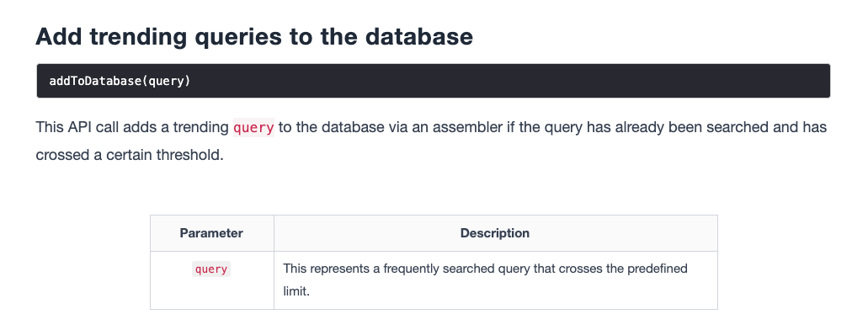Click the words 'crossed a certain threshold'

[x=130, y=155]
